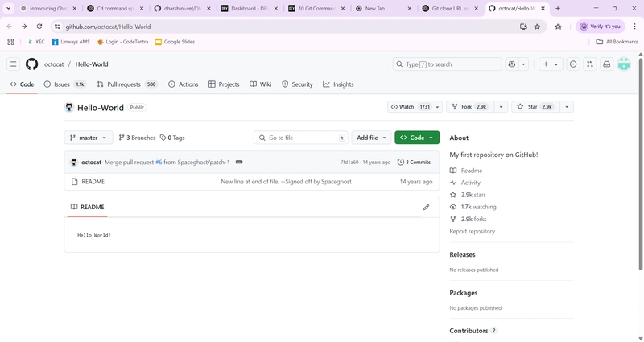Open the browser extensions icon
644x342 pixels.
tap(558, 27)
